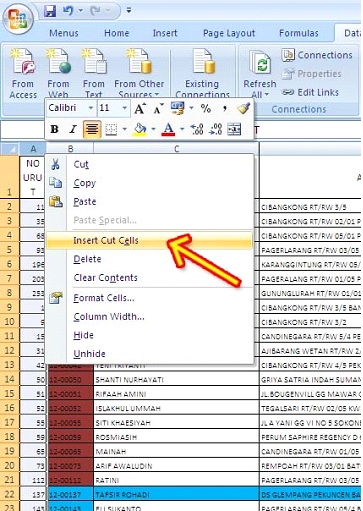
Task: Open the borders dropdown arrow
Action: coord(124,129)
